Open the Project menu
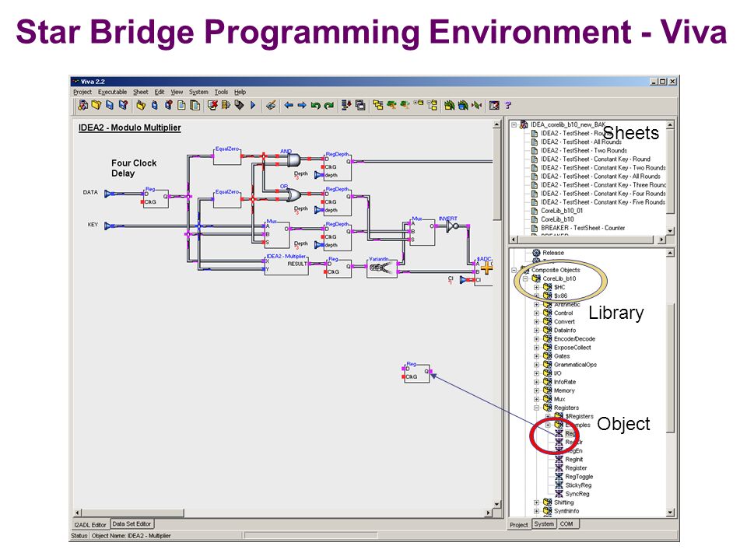Viewport: 747px width, 560px height. 82,92
